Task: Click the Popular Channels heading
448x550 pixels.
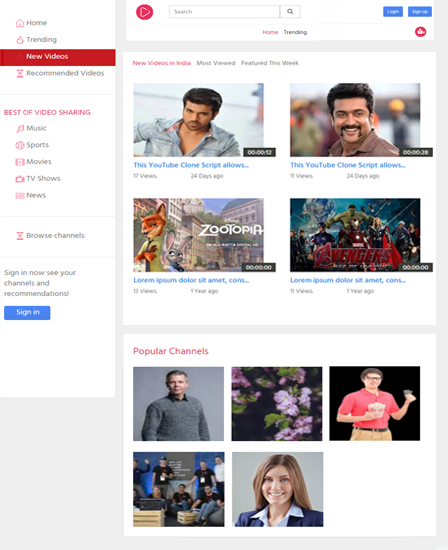Action: tap(171, 351)
